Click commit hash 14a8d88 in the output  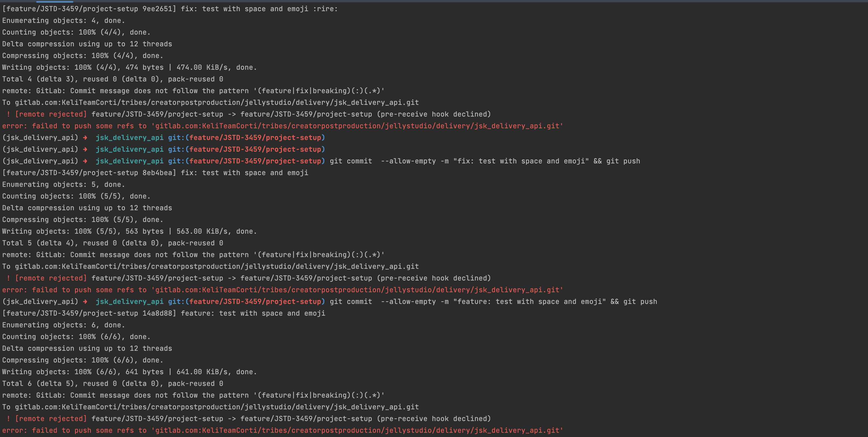click(157, 313)
